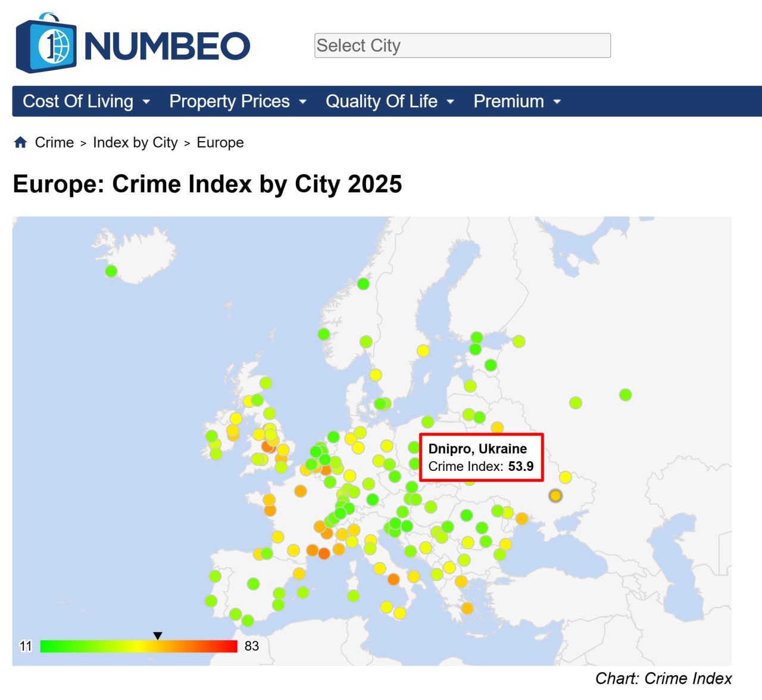Screen dimensions: 762x700
Task: Click the Dnipro, Ukraine tooltip box
Action: pyautogui.click(x=481, y=458)
